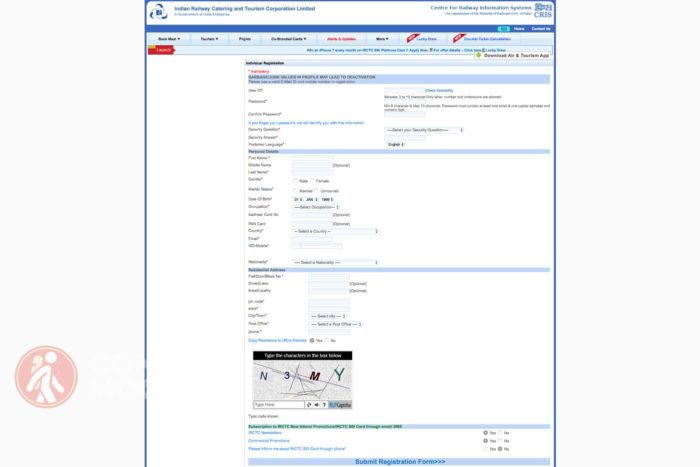This screenshot has height=467, width=700.
Task: Open the Security Question dropdown
Action: (424, 130)
